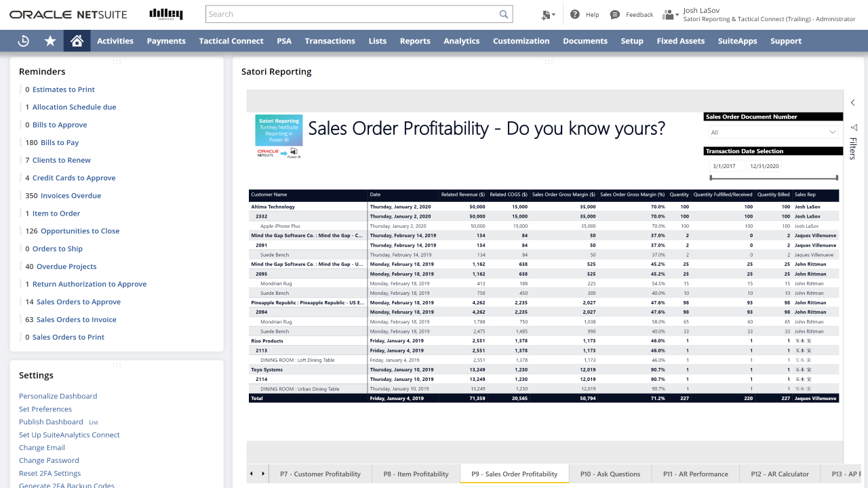Go to the Home dashboard icon

click(77, 41)
